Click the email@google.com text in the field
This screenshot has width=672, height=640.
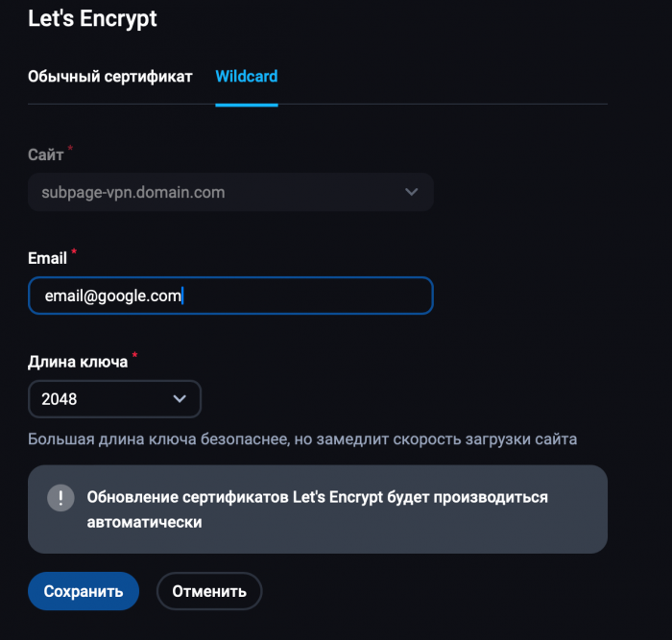113,296
